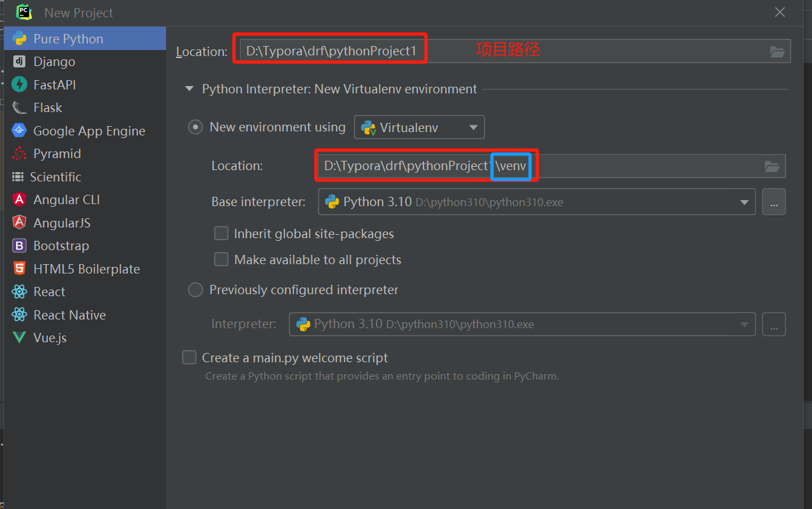Enable Inherit global site-packages checkbox
The height and width of the screenshot is (509, 812).
tap(221, 233)
